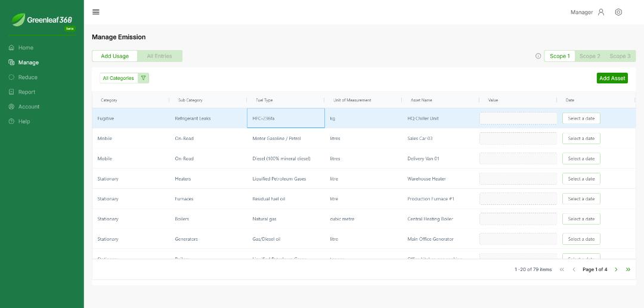Screen dimensions: 644x308
Task: Click the Manager user profile icon
Action: (601, 12)
